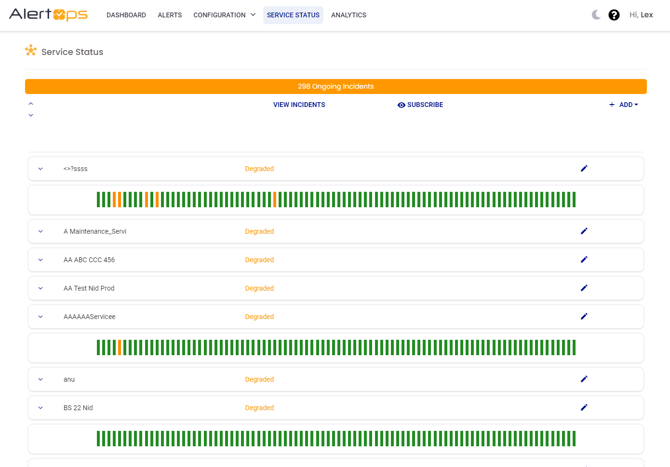Click edit pencil for AAAAAAServicee
670x467 pixels.
click(x=584, y=317)
